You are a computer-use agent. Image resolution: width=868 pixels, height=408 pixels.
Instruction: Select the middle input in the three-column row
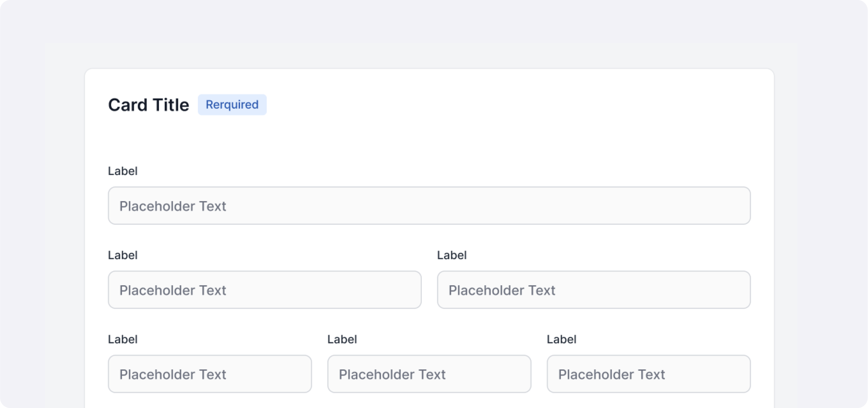click(x=429, y=374)
